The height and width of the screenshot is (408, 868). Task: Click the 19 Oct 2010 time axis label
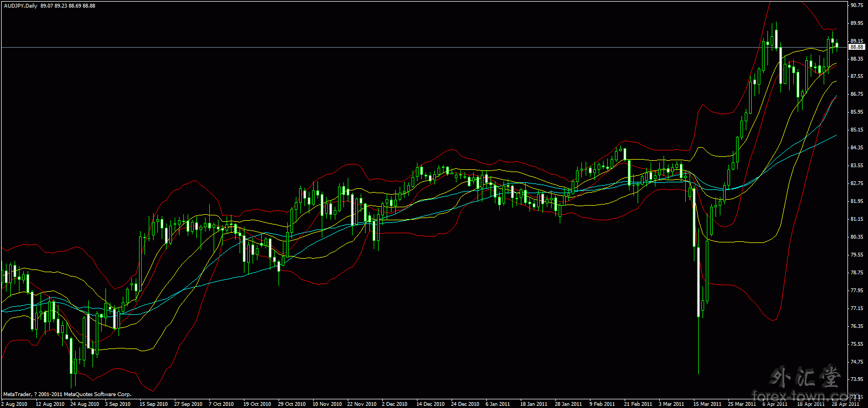[x=257, y=404]
